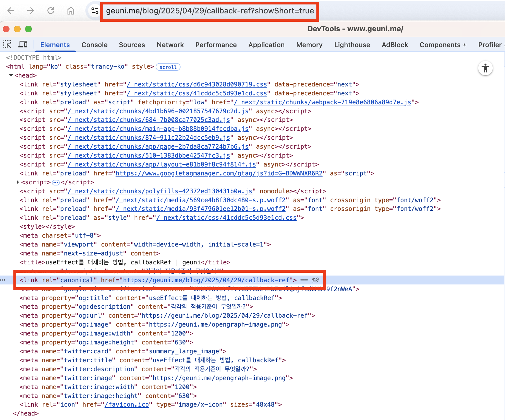Open site information icon in address bar

[95, 11]
